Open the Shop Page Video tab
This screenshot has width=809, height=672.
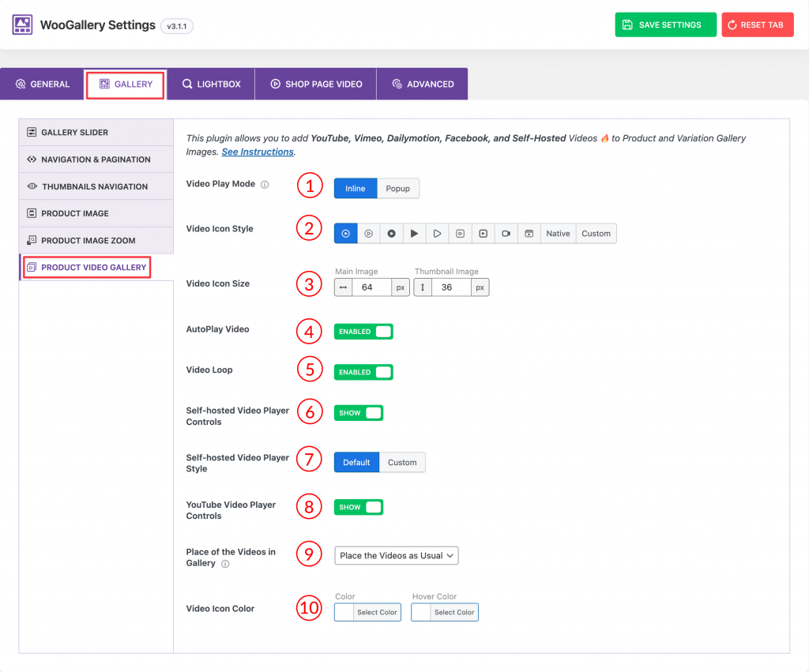316,84
